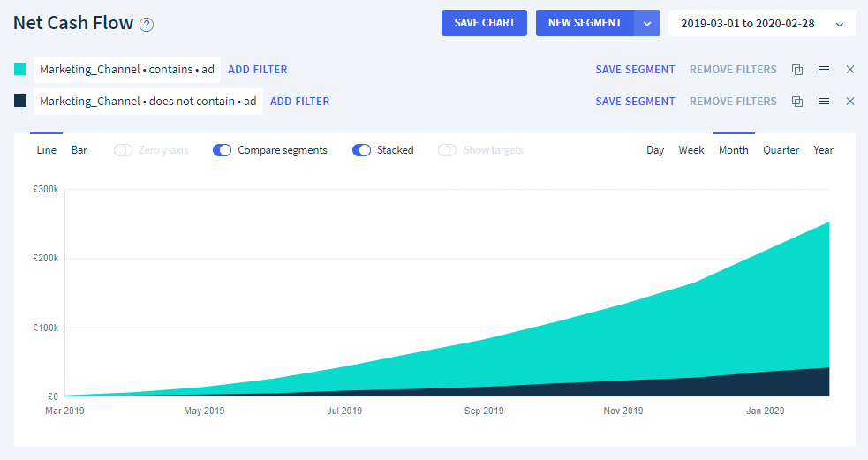The height and width of the screenshot is (460, 868).
Task: Expand the New Segment dropdown arrow
Action: [x=647, y=23]
